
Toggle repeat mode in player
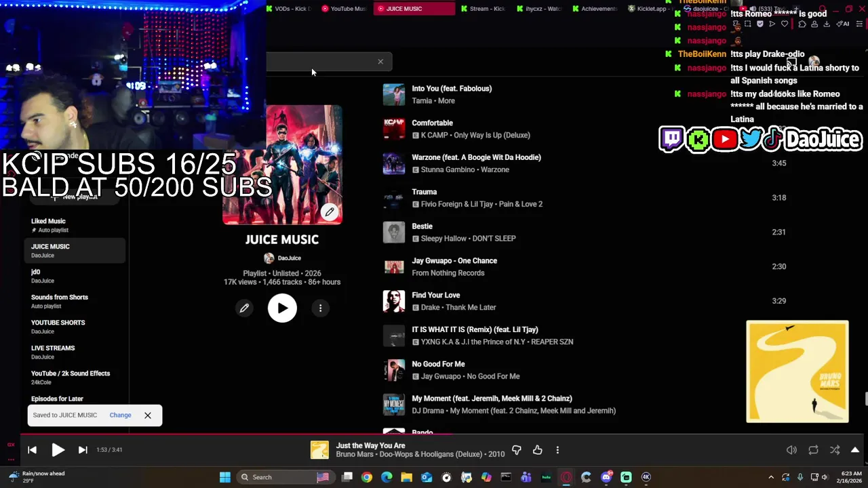(x=813, y=450)
